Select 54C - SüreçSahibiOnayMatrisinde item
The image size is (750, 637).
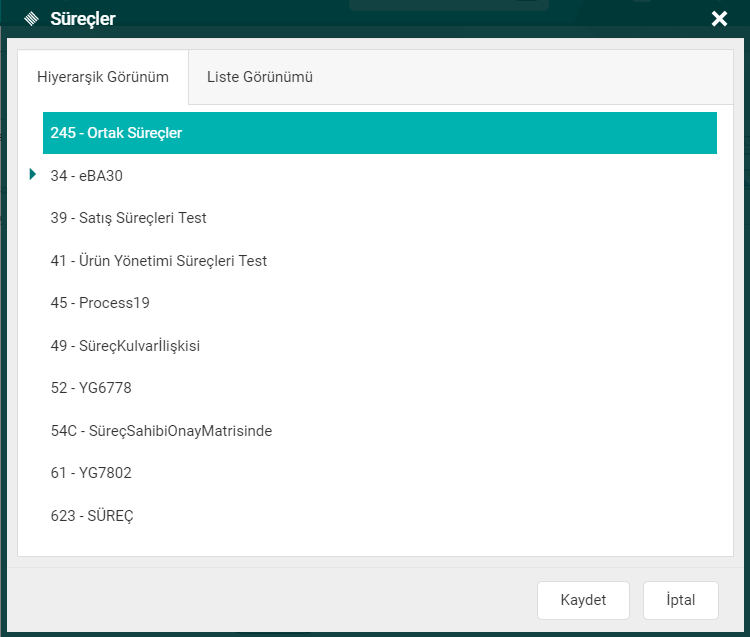click(161, 431)
